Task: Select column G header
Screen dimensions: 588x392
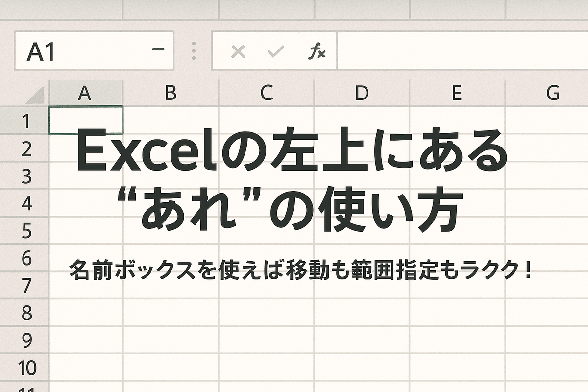Action: tap(552, 93)
